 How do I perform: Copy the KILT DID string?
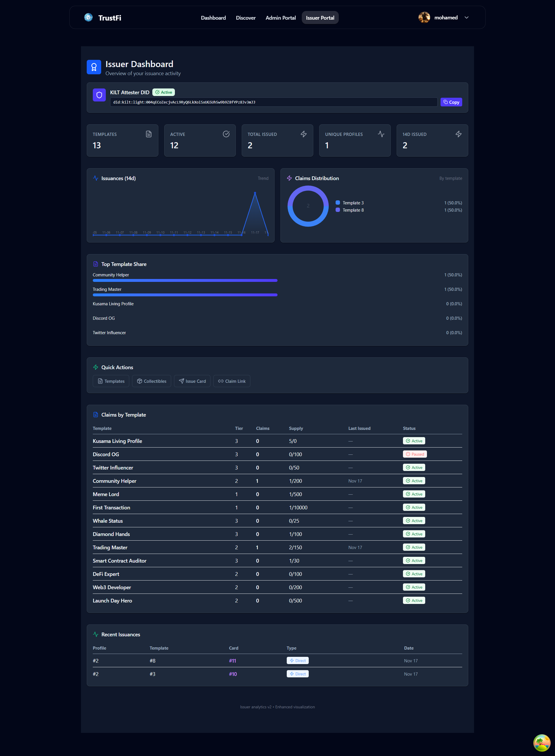[x=451, y=102]
